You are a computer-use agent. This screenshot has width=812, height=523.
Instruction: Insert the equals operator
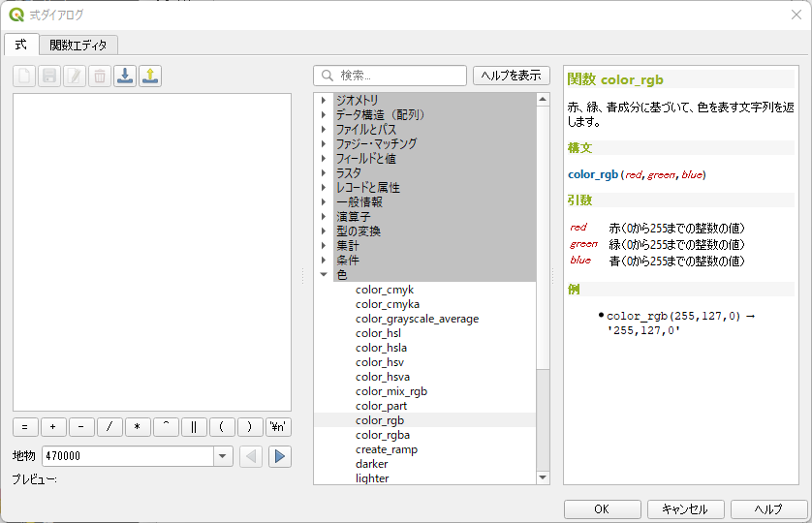pyautogui.click(x=24, y=427)
